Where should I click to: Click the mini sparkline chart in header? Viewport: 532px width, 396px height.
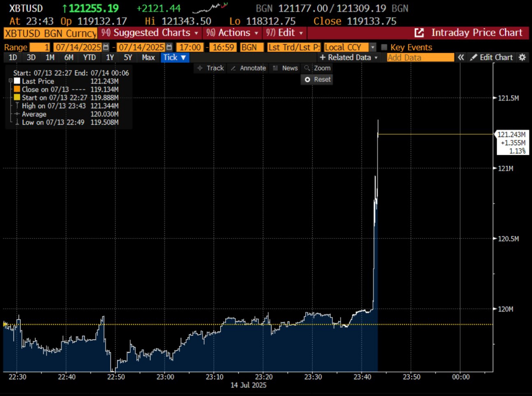coord(210,8)
